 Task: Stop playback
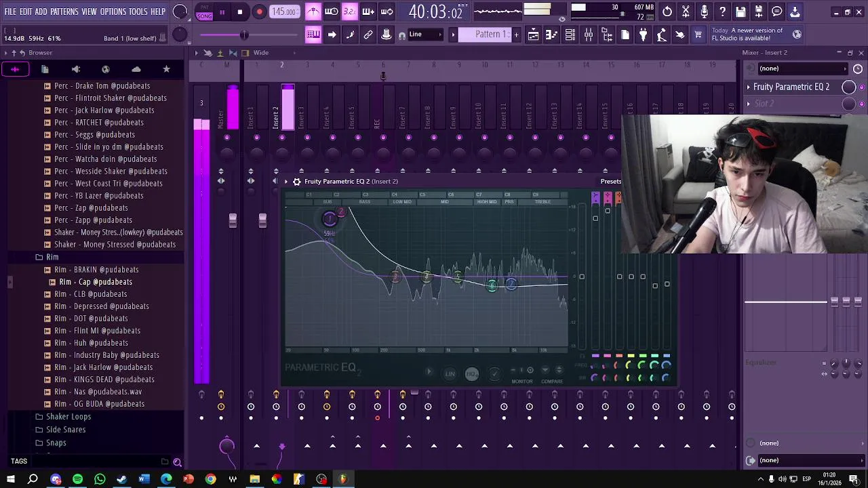click(240, 12)
